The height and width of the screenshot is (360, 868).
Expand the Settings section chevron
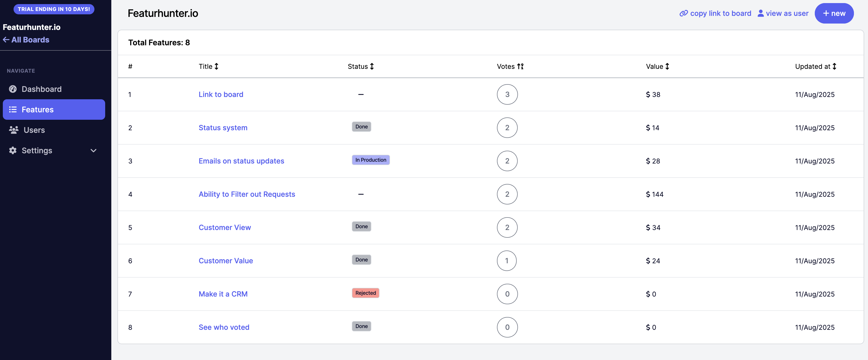click(93, 150)
